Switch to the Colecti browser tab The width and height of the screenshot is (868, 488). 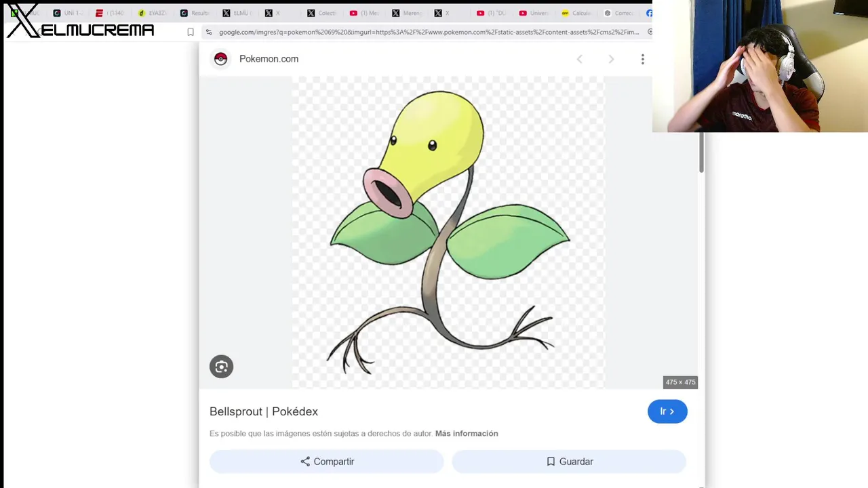click(323, 13)
